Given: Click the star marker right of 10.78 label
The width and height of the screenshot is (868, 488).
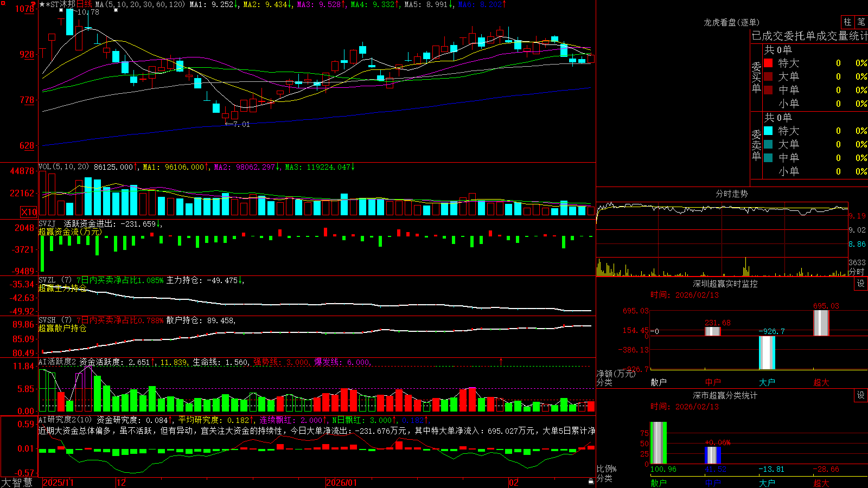Looking at the screenshot, I should pyautogui.click(x=116, y=10).
